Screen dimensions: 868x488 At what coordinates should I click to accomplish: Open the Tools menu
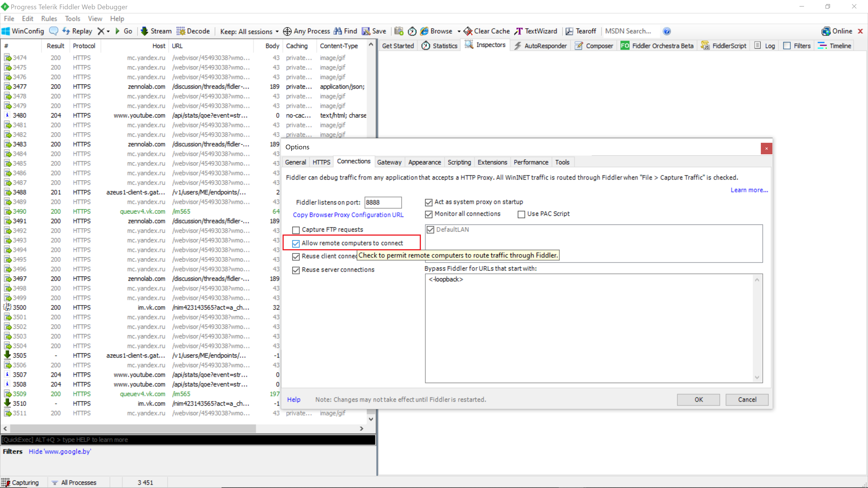72,19
